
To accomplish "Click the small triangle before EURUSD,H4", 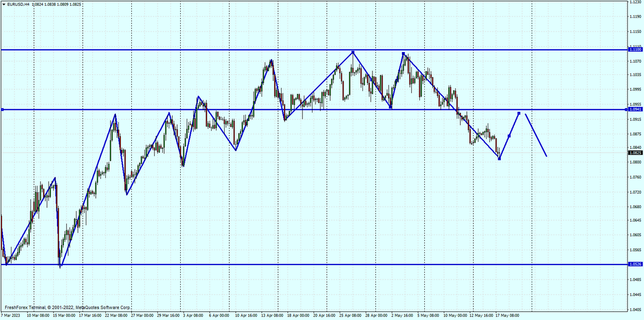I will pos(3,4).
